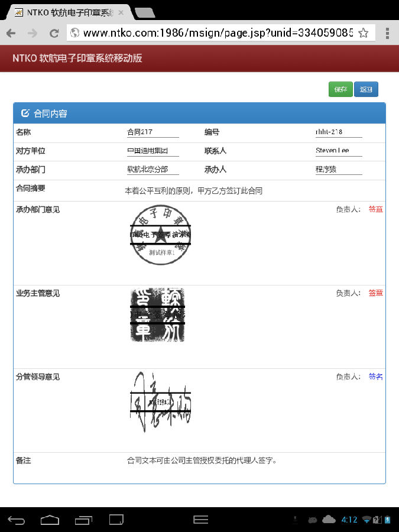Click the 承办部门 field 软航北京分部
This screenshot has width=399, height=532.
point(153,170)
